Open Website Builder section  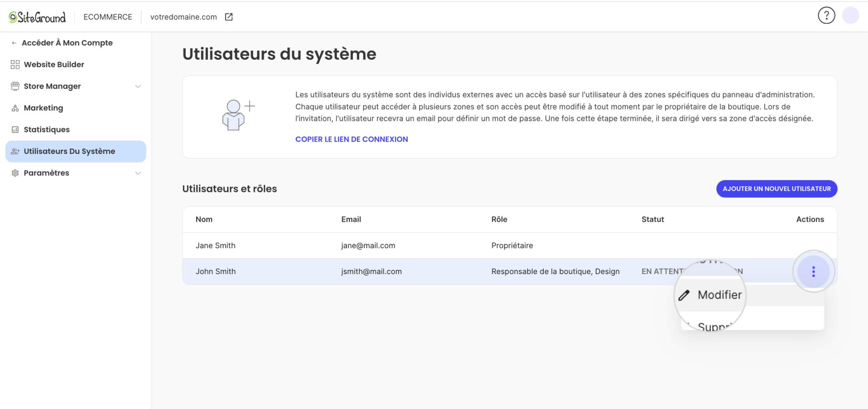(x=54, y=65)
